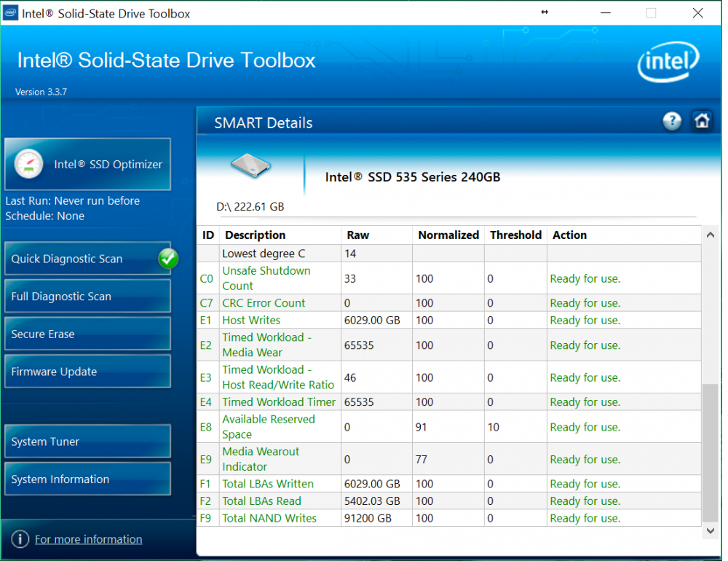Click the Action column header

(x=624, y=235)
